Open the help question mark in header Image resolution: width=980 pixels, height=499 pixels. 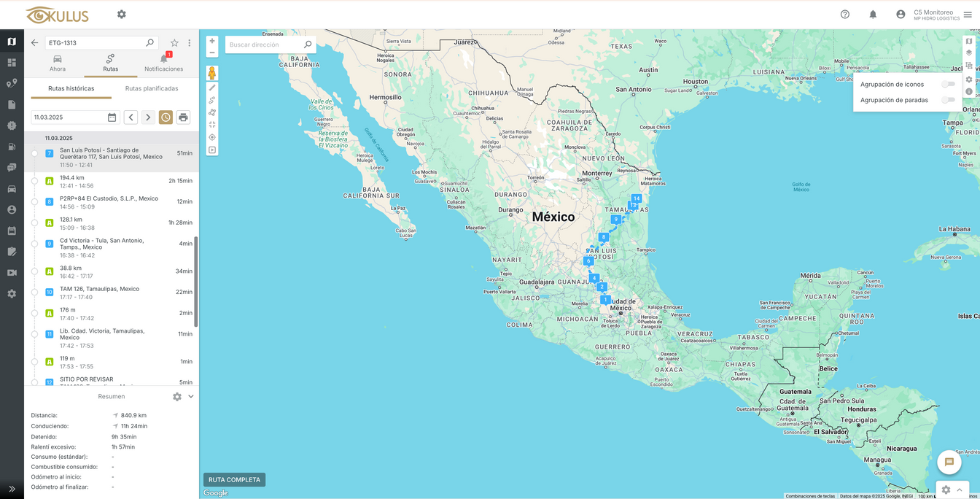(x=845, y=14)
